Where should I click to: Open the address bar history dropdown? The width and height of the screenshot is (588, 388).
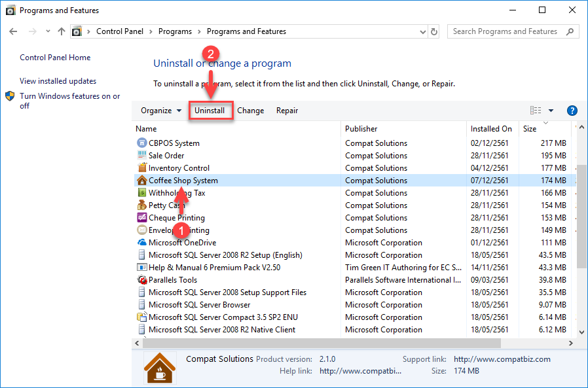(422, 32)
